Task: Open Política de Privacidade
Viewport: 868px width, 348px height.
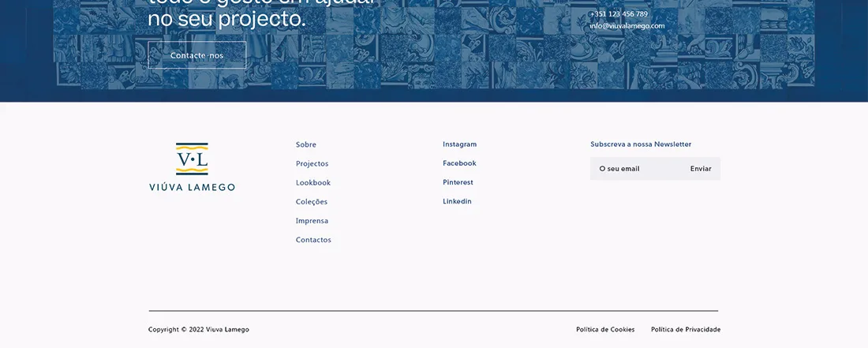Action: pos(686,329)
